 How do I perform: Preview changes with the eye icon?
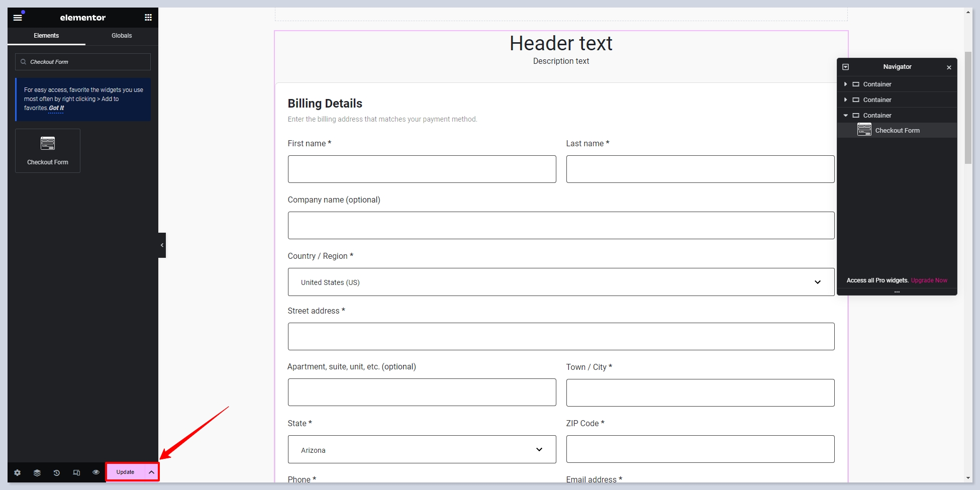[96, 472]
